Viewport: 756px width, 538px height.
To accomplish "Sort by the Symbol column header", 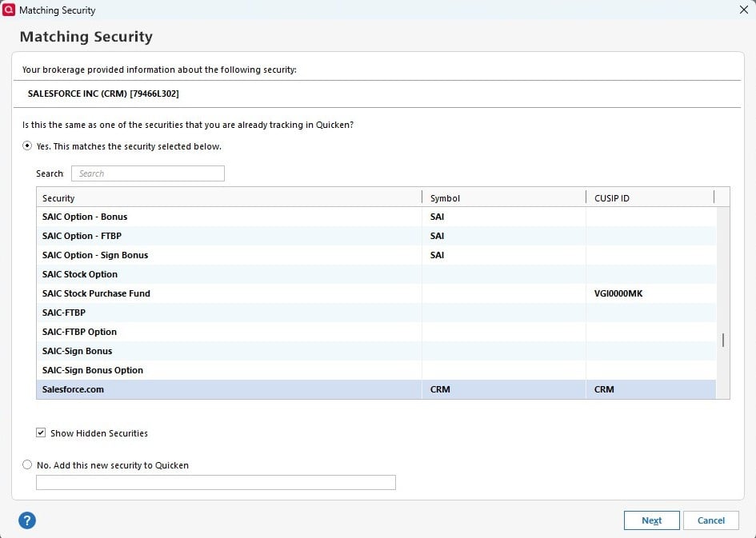I will (504, 197).
